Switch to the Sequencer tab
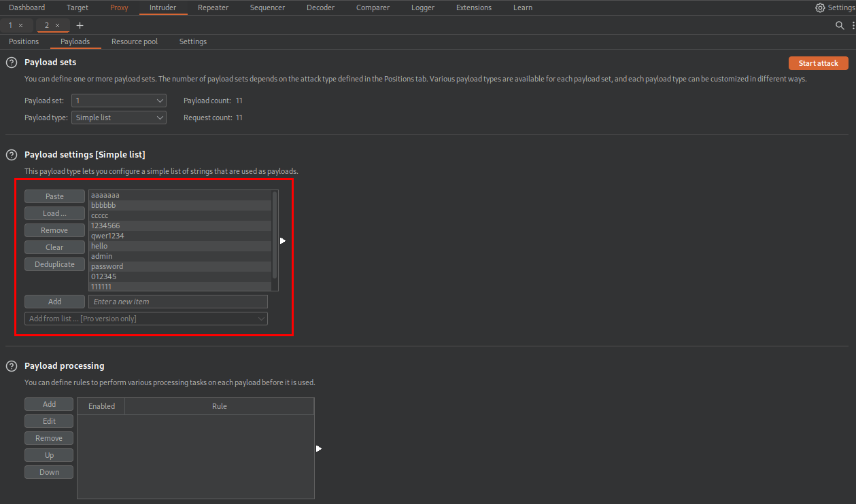The height and width of the screenshot is (504, 856). [x=267, y=7]
